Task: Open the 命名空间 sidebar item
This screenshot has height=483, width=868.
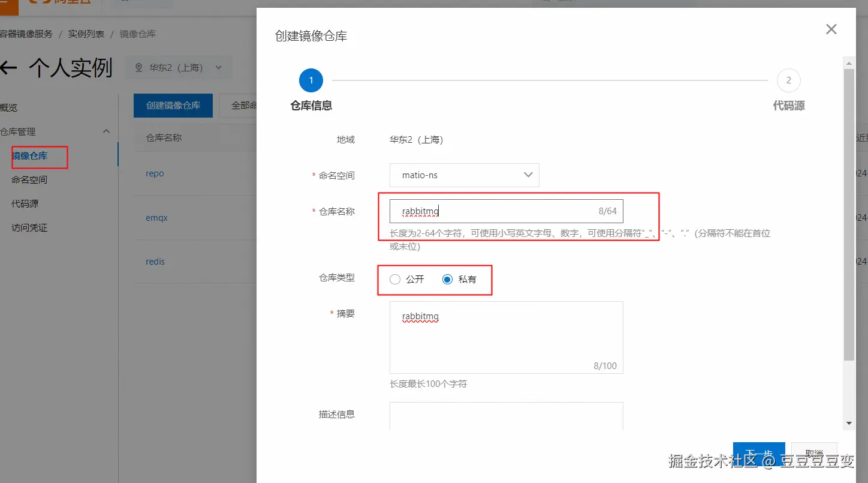Action: [29, 179]
